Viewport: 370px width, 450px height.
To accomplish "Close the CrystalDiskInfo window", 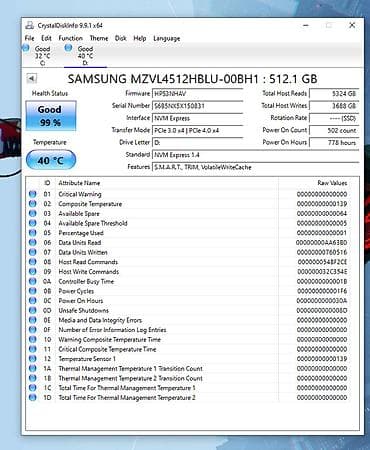I will [x=352, y=25].
